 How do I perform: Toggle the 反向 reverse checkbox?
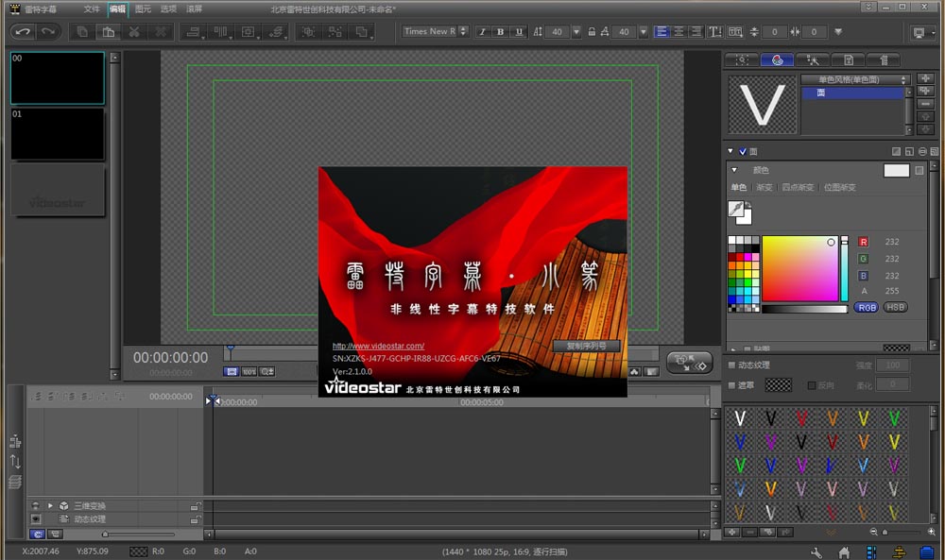coord(812,384)
